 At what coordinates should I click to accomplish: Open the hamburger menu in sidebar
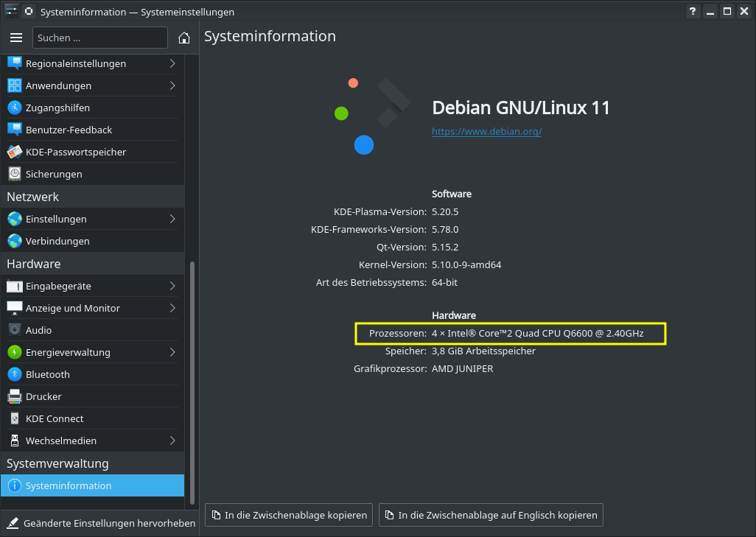click(x=16, y=38)
